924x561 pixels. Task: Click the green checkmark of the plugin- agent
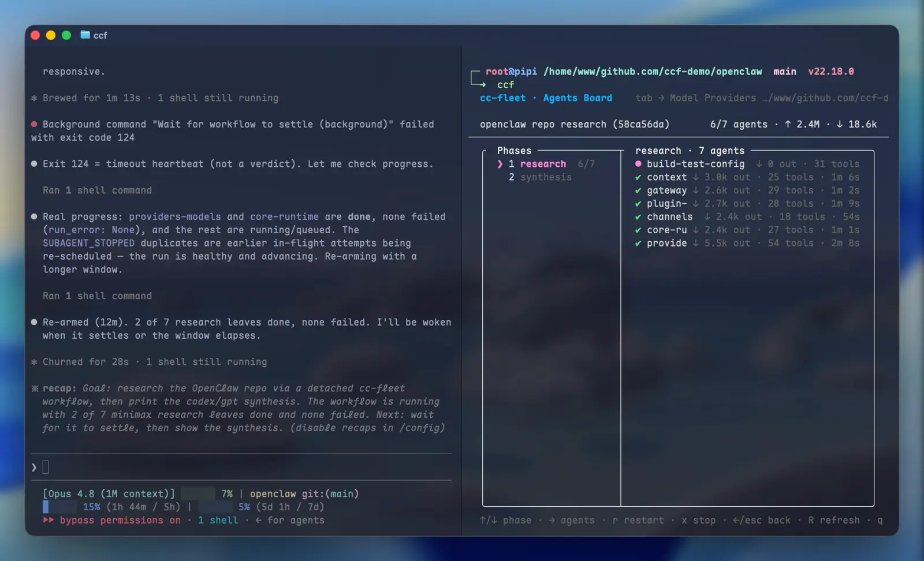pos(638,204)
